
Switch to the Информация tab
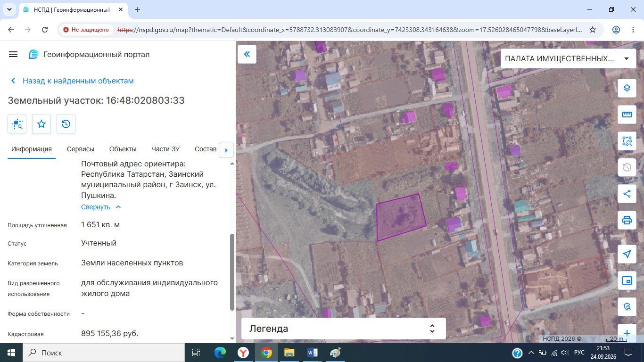(x=32, y=149)
